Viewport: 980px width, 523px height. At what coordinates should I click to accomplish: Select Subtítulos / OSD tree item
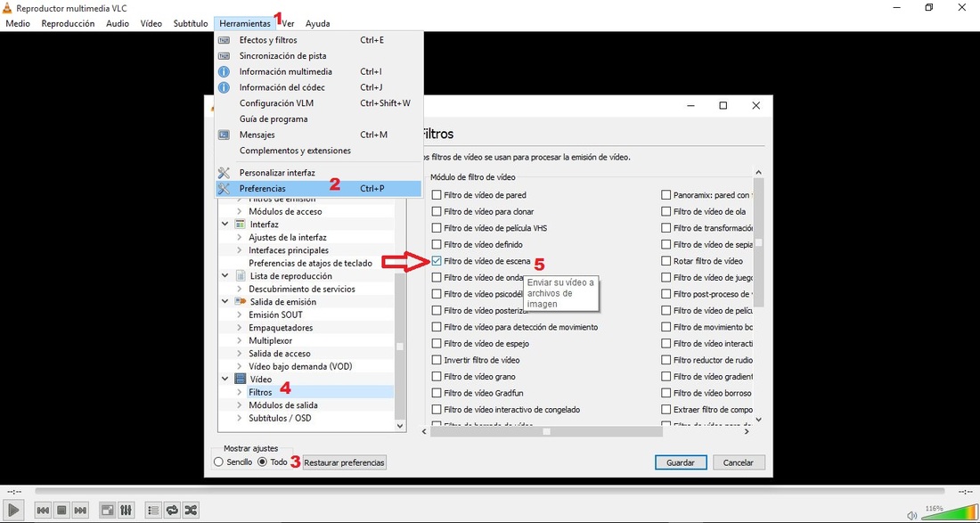(280, 418)
